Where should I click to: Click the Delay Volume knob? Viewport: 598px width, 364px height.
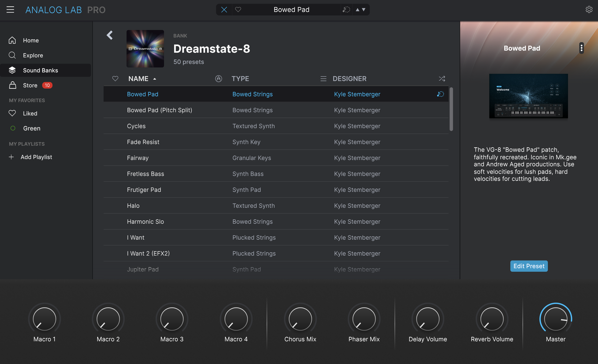pos(428,319)
